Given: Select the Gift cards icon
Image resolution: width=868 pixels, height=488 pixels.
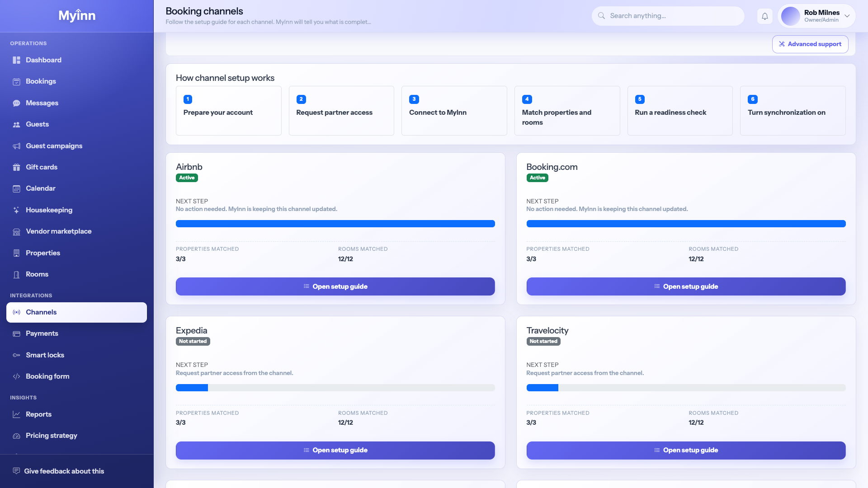Looking at the screenshot, I should click(x=17, y=167).
